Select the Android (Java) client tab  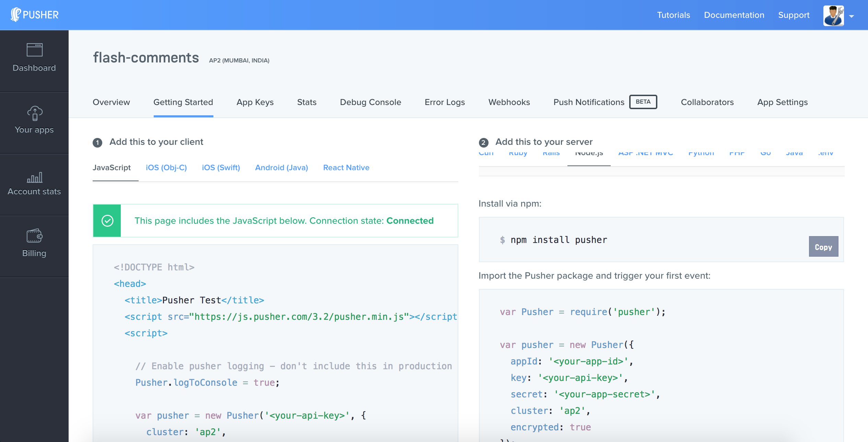281,167
